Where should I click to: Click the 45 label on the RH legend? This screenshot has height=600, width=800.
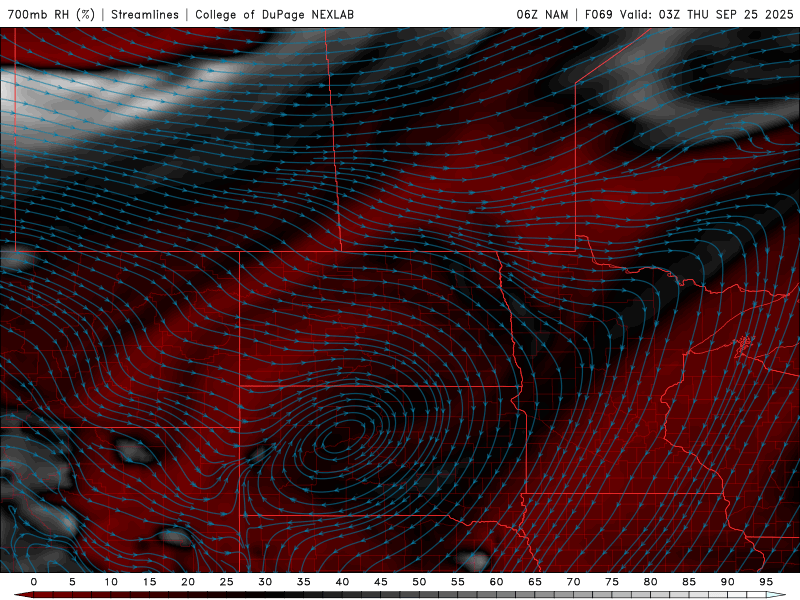(381, 582)
